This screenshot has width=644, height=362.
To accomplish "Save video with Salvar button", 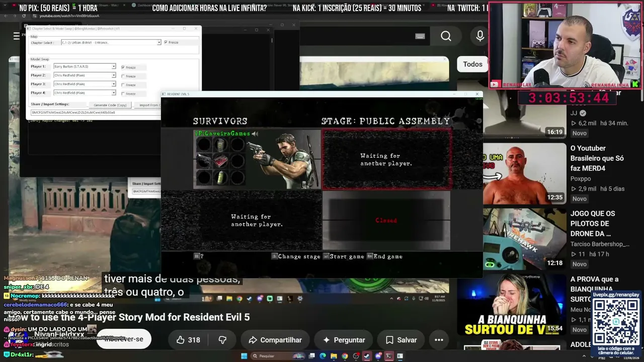I will pyautogui.click(x=400, y=340).
